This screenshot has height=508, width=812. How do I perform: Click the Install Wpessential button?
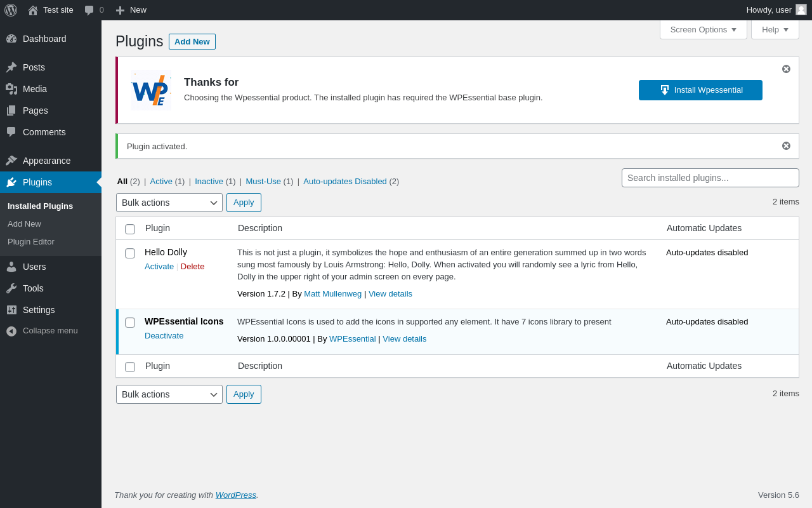tap(700, 90)
